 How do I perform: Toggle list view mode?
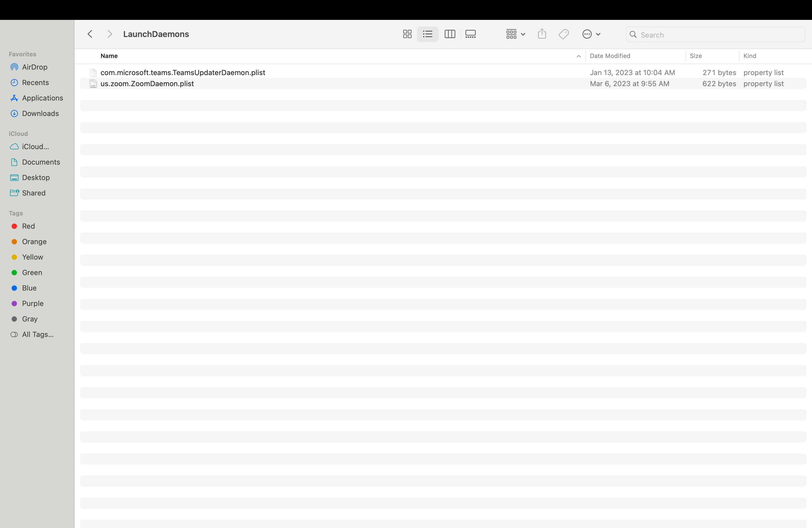click(428, 34)
